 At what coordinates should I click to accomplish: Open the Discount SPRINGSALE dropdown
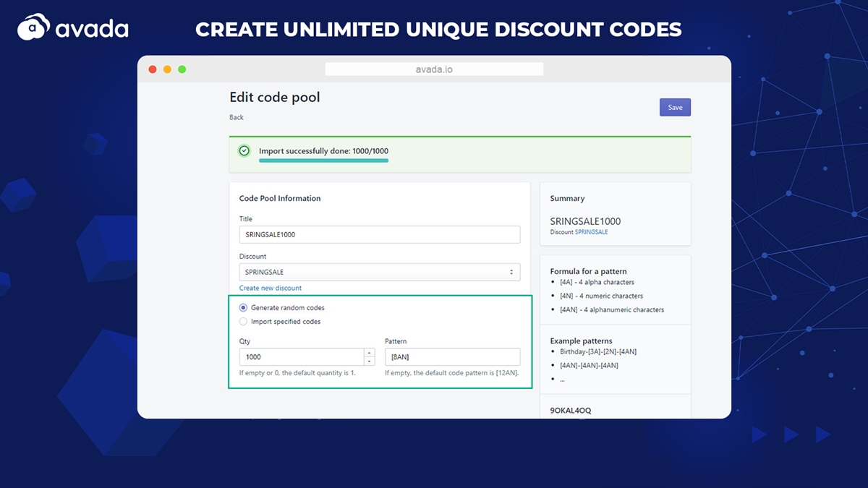click(x=380, y=272)
